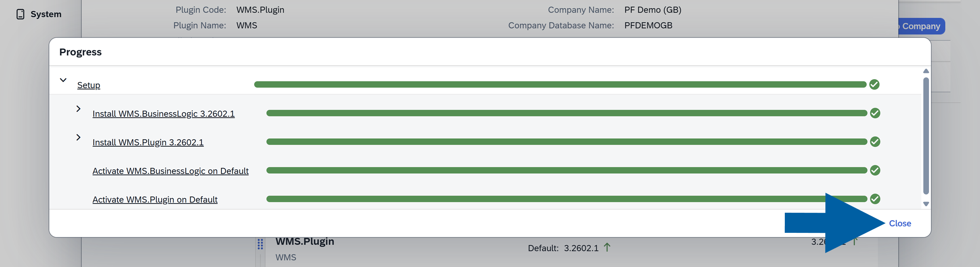The width and height of the screenshot is (980, 267).
Task: Click the Setup green progress bar
Action: point(560,84)
